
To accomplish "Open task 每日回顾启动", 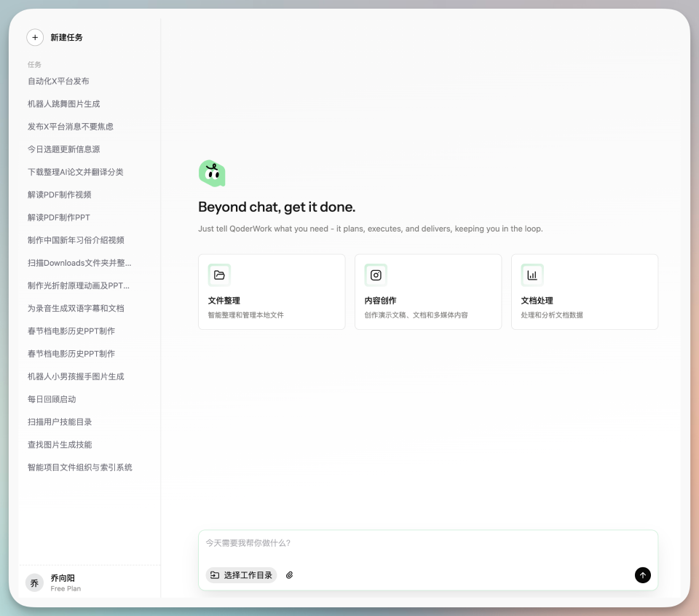I will (x=52, y=399).
